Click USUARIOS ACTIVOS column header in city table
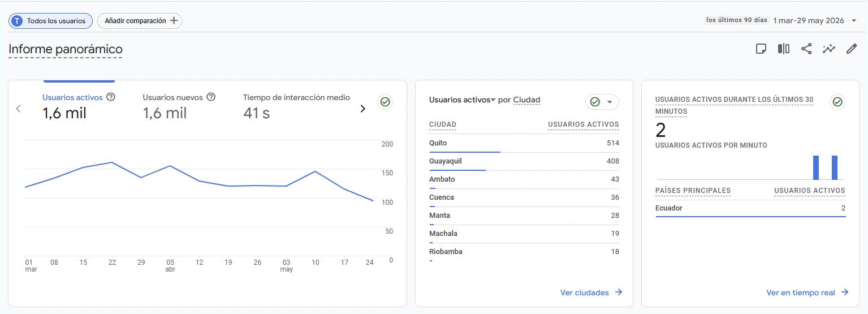868x314 pixels. 584,124
